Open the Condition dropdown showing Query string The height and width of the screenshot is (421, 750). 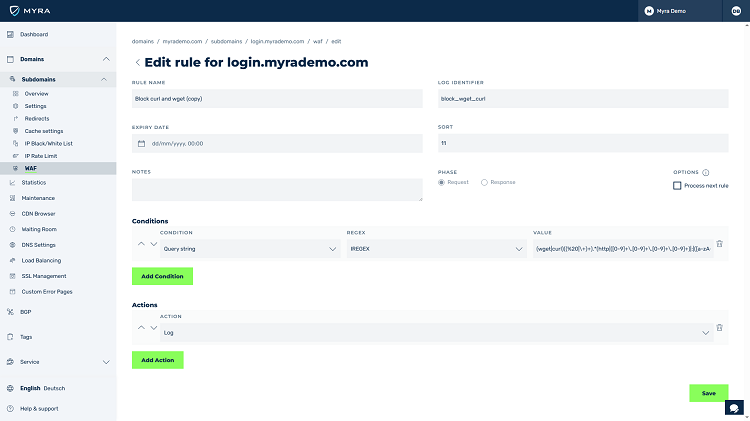250,249
